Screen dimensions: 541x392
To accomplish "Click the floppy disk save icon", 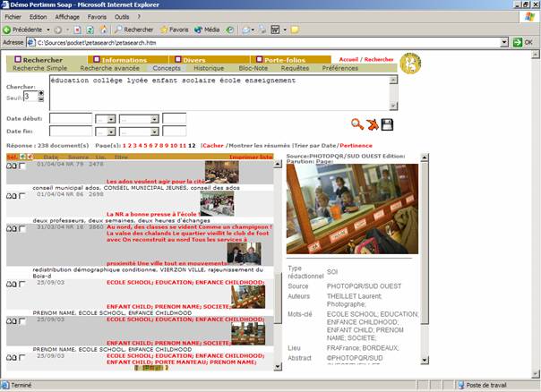I will pyautogui.click(x=387, y=124).
